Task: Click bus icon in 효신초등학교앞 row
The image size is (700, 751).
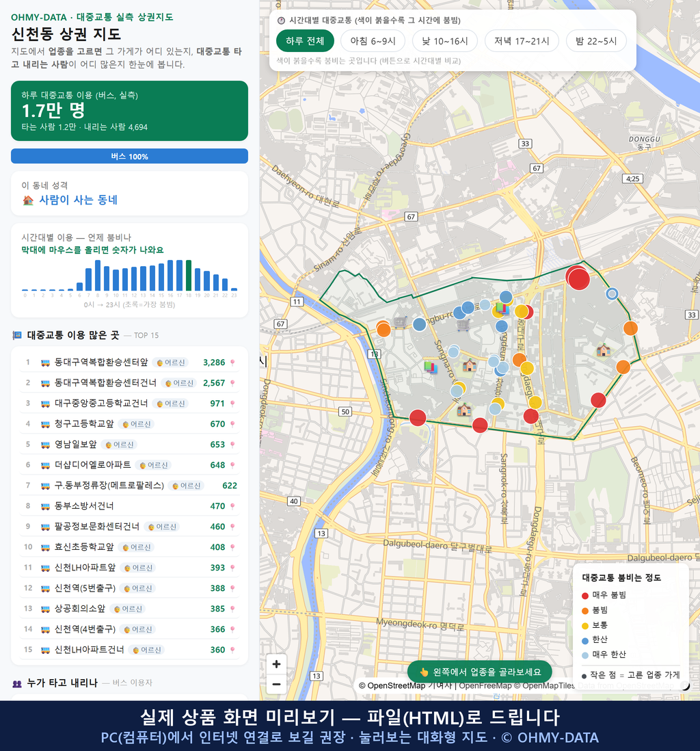Action: coord(46,547)
